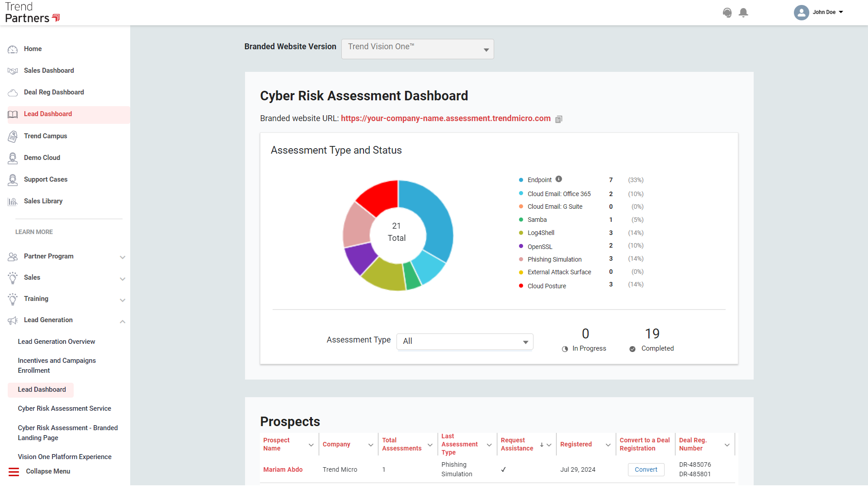Expand the Training menu section

(x=122, y=300)
